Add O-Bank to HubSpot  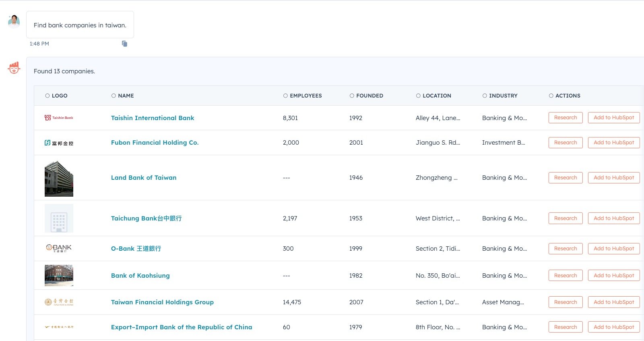[x=613, y=248]
